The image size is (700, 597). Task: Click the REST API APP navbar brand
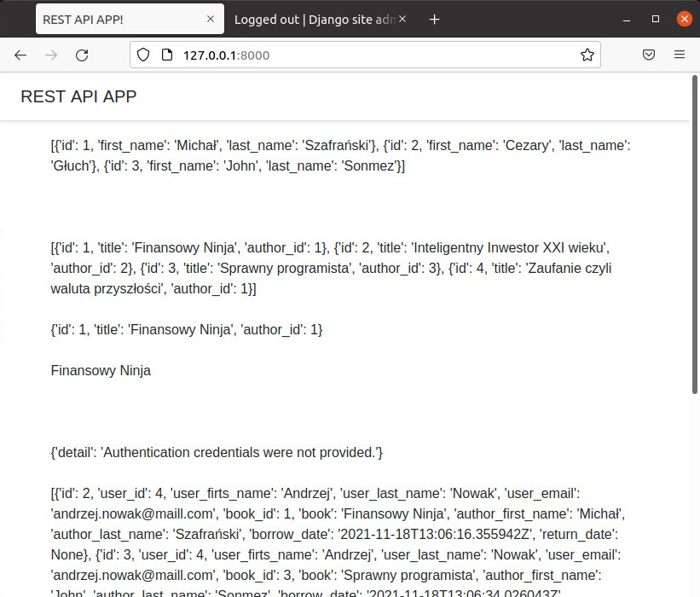[78, 96]
